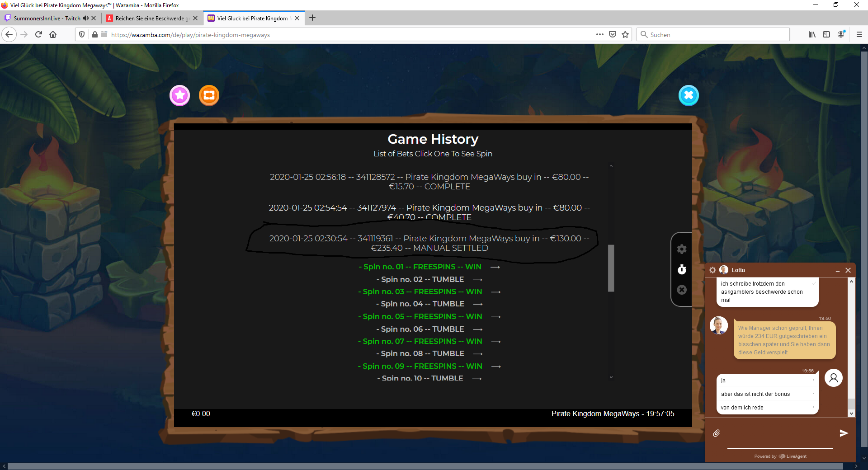Open Firefox account icon
Image resolution: width=868 pixels, height=470 pixels.
click(841, 34)
